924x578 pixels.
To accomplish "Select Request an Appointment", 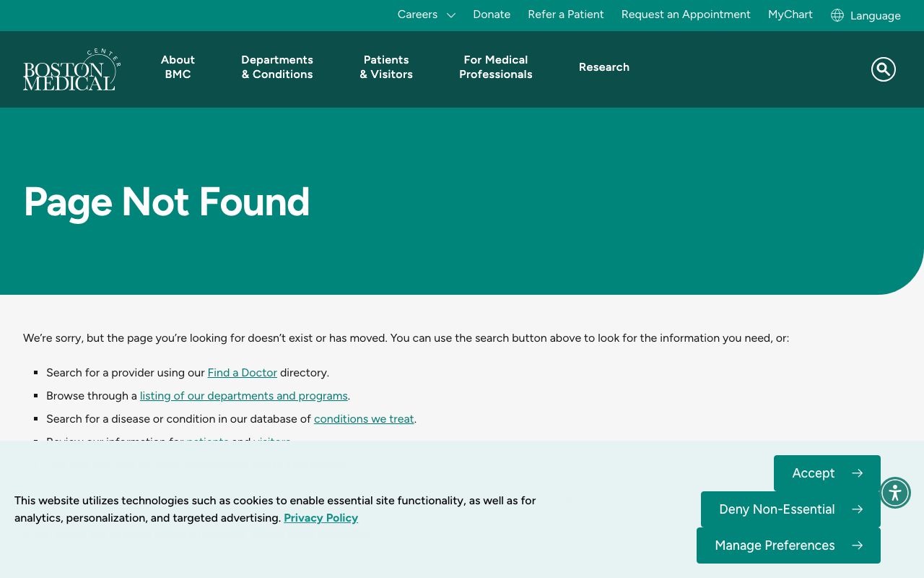I will (686, 14).
